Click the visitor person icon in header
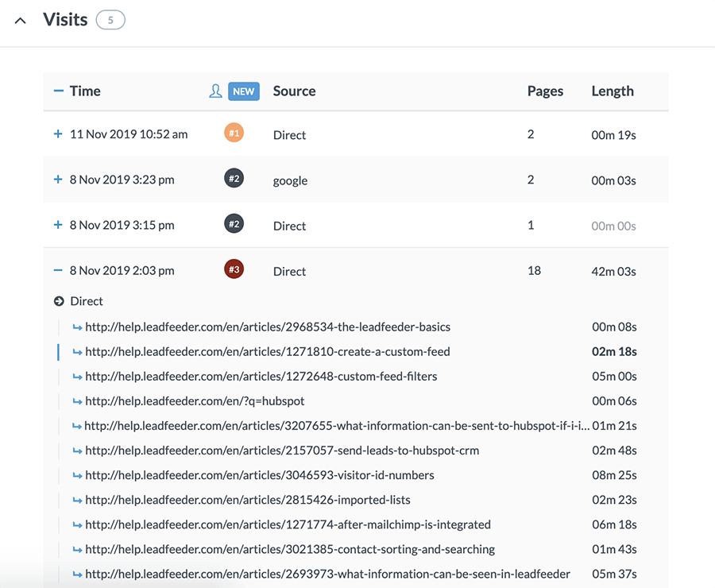Image resolution: width=715 pixels, height=588 pixels. click(x=215, y=91)
